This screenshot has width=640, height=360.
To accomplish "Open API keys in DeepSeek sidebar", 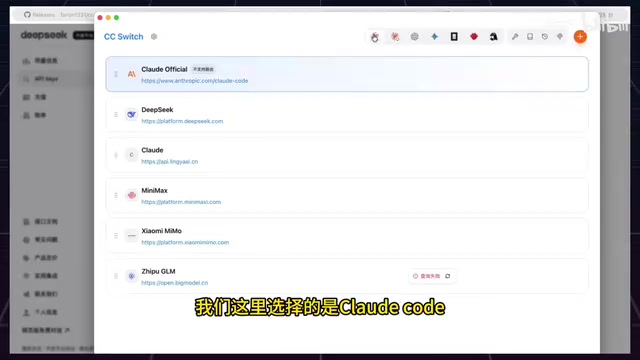I will click(x=46, y=79).
